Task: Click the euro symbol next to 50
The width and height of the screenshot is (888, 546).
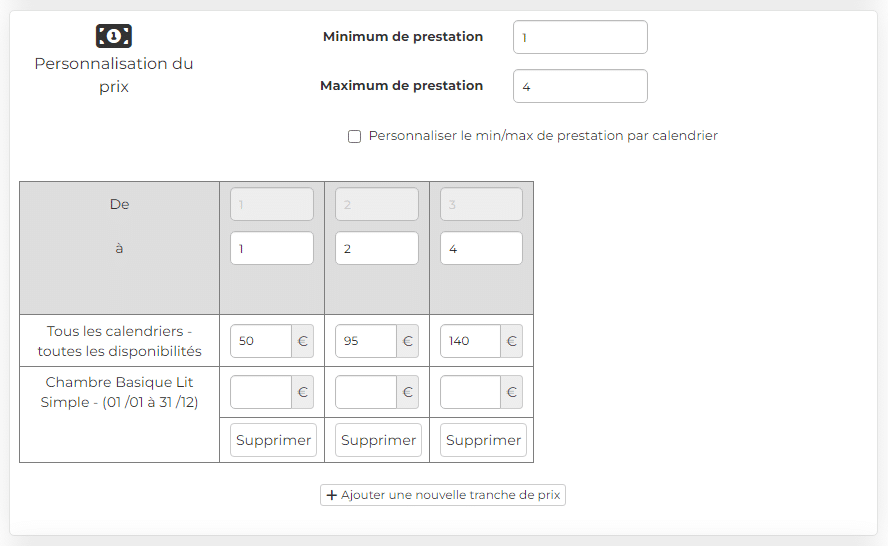Action: click(x=302, y=341)
